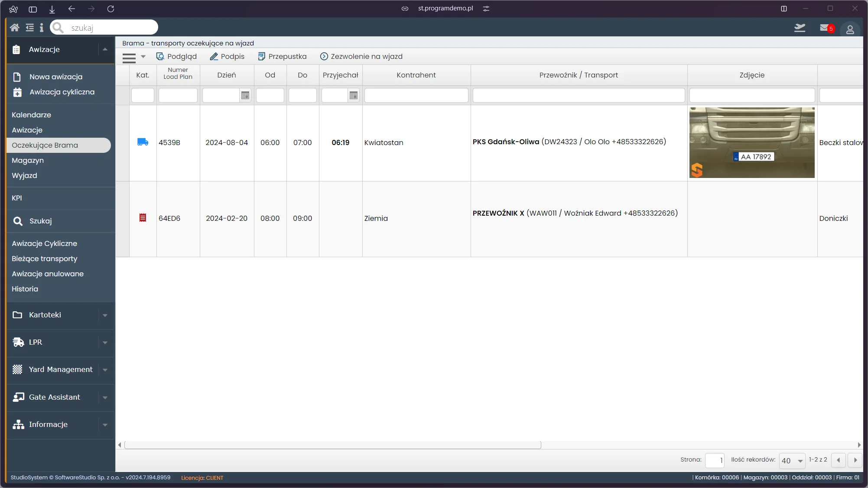The height and width of the screenshot is (488, 868).
Task: Go to the previous page arrow
Action: point(838,460)
